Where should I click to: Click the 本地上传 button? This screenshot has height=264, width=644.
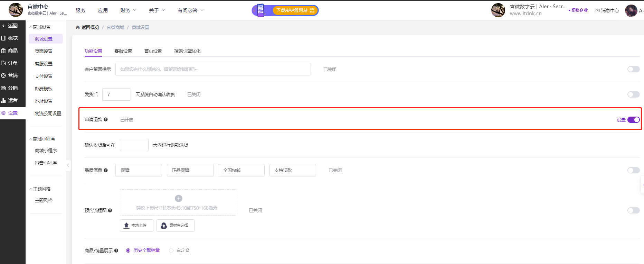[x=136, y=225]
